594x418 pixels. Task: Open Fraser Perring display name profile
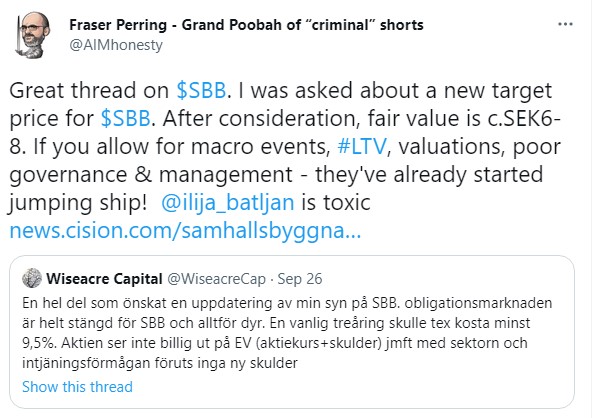click(x=246, y=25)
